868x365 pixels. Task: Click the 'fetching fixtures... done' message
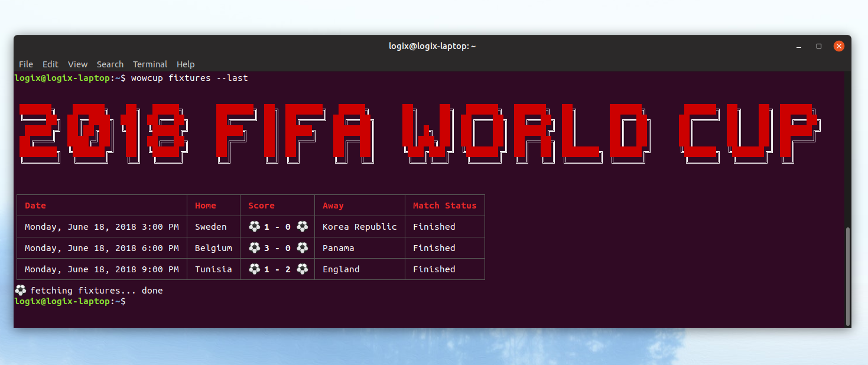click(x=96, y=291)
